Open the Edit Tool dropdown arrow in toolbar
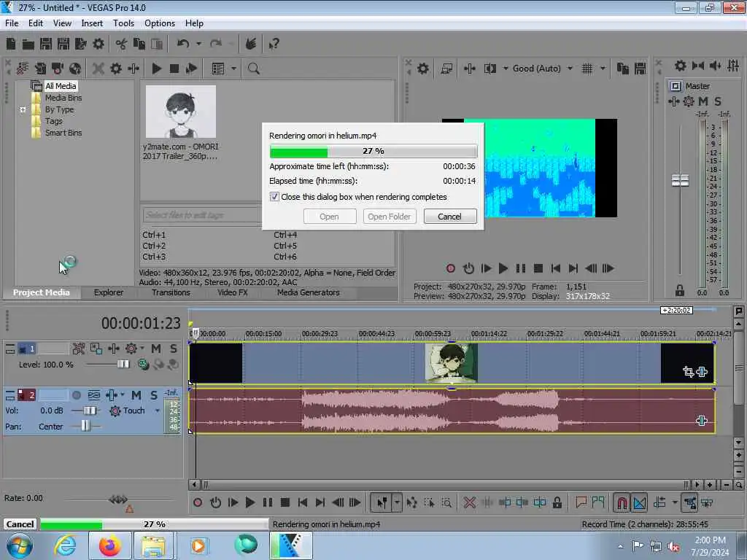Viewport: 747px width, 560px height. (397, 502)
